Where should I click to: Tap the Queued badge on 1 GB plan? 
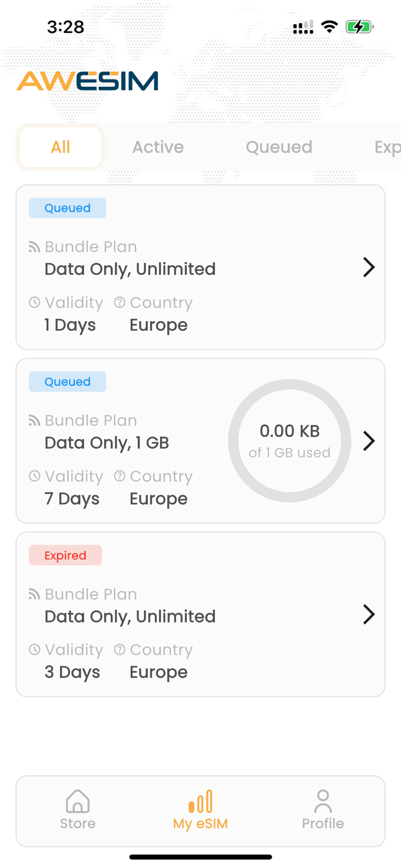68,382
